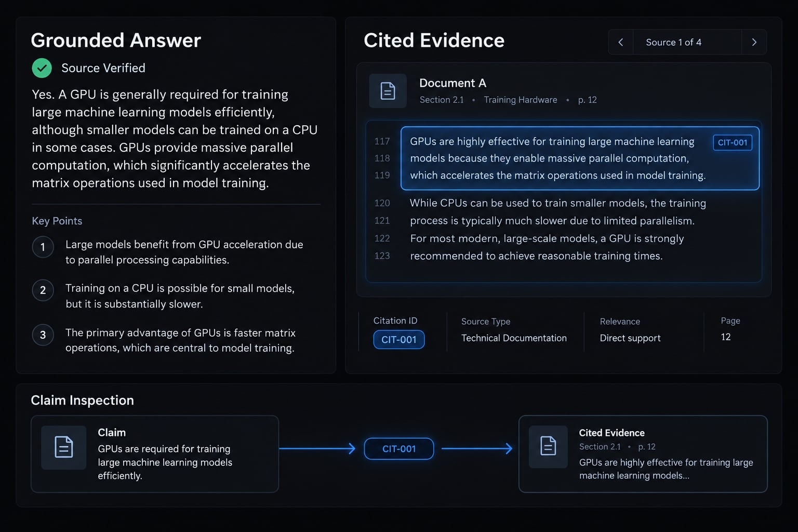Image resolution: width=798 pixels, height=532 pixels.
Task: Click the 'Key Points' heading
Action: click(57, 221)
